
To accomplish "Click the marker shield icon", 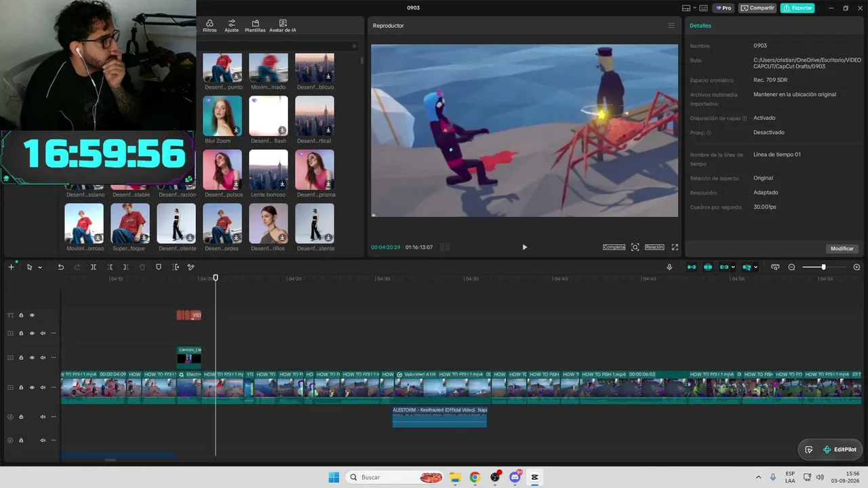I will [x=159, y=267].
